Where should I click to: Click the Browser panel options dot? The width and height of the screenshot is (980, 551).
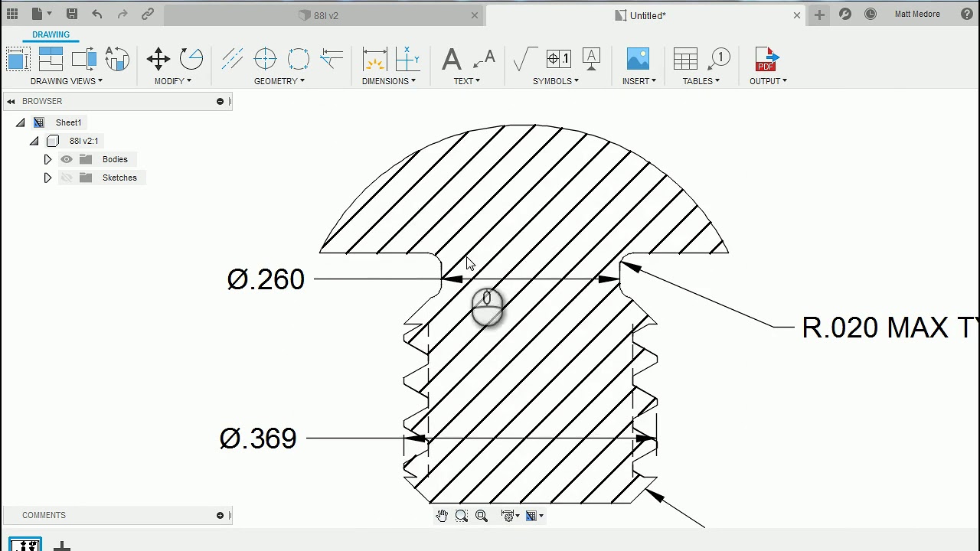[x=220, y=101]
